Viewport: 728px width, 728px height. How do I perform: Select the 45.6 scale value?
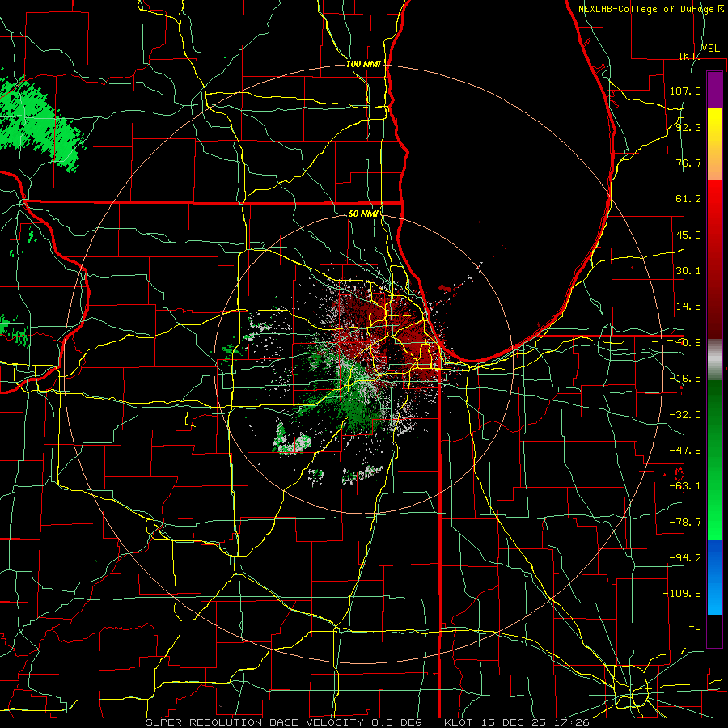pyautogui.click(x=688, y=235)
